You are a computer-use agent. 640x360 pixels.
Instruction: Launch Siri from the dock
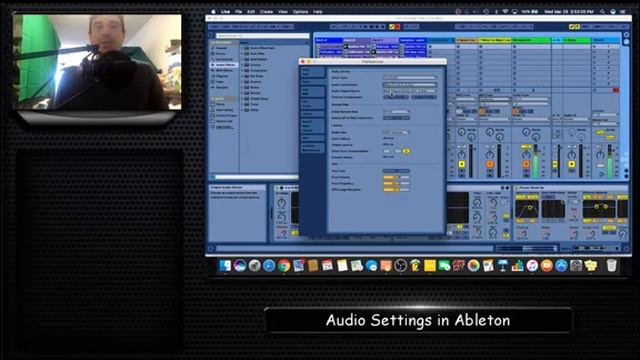tap(240, 266)
